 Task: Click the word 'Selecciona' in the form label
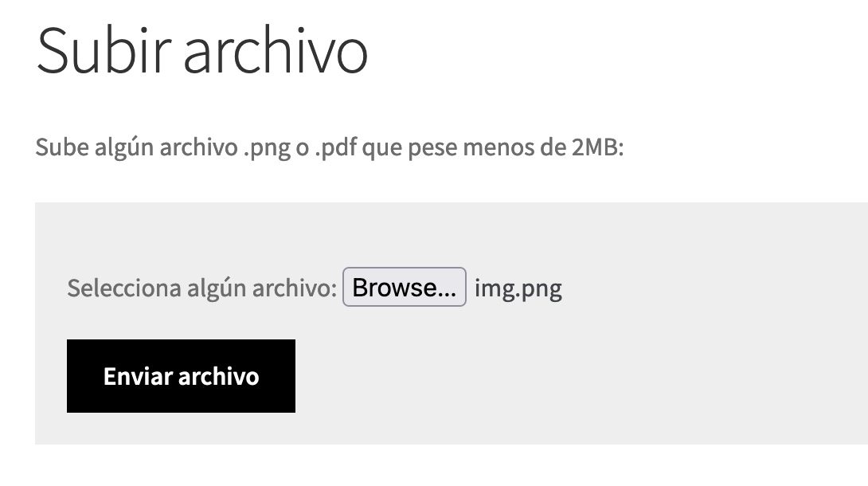[124, 288]
